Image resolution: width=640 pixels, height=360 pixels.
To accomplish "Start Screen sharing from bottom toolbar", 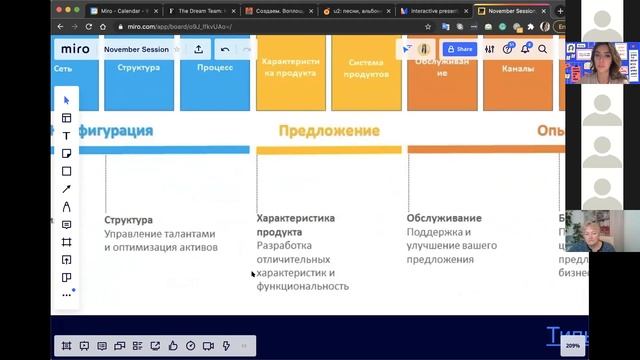I will coord(155,346).
